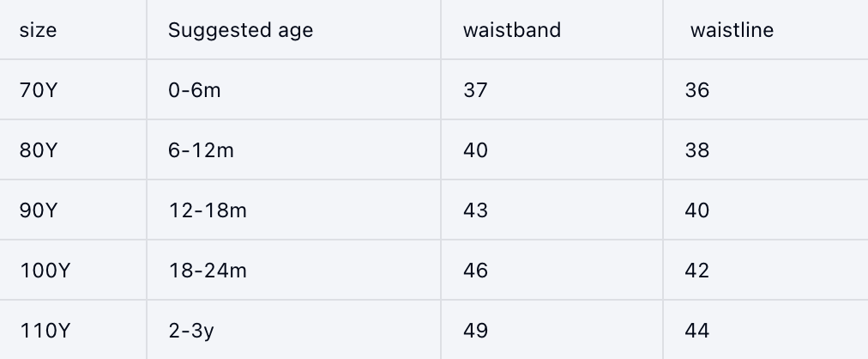This screenshot has height=359, width=868.
Task: Click waistband value 49
Action: pos(475,330)
